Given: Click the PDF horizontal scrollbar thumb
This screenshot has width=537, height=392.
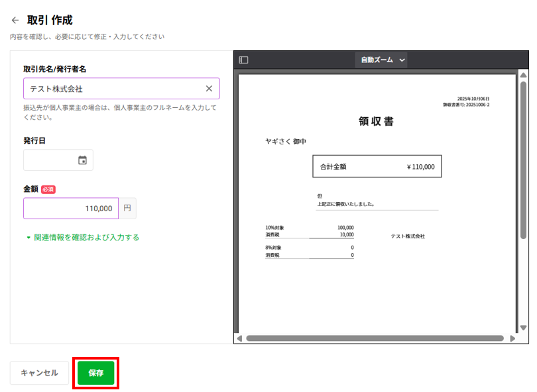Looking at the screenshot, I should (375, 338).
